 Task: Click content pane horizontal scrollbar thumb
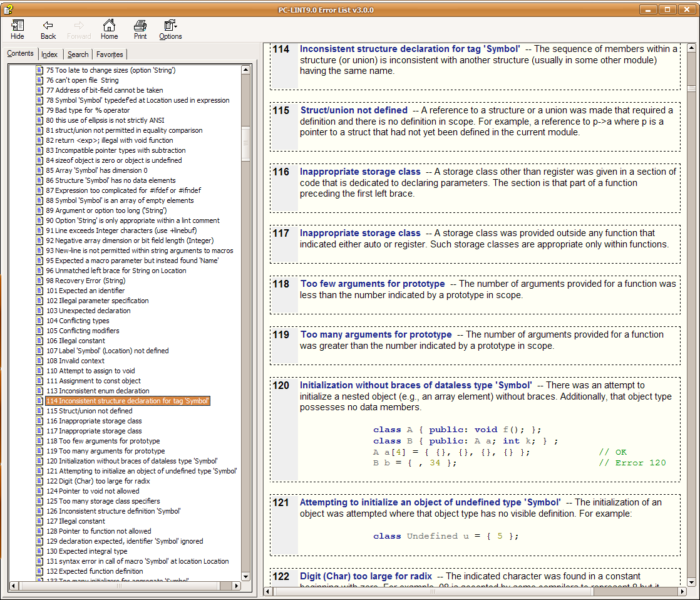(x=433, y=591)
